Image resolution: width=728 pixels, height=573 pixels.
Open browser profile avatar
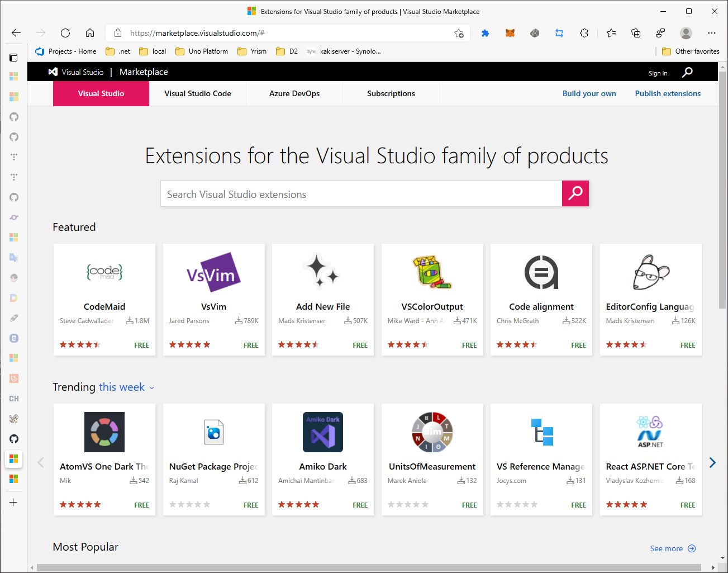[x=686, y=33]
